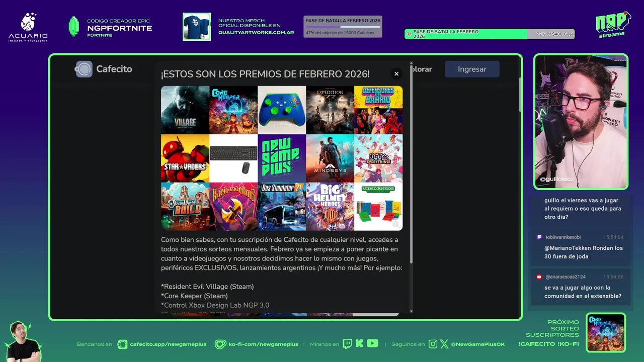Viewport: 644px width, 362px height.
Task: Click the streamer webcam feed
Action: [x=581, y=121]
